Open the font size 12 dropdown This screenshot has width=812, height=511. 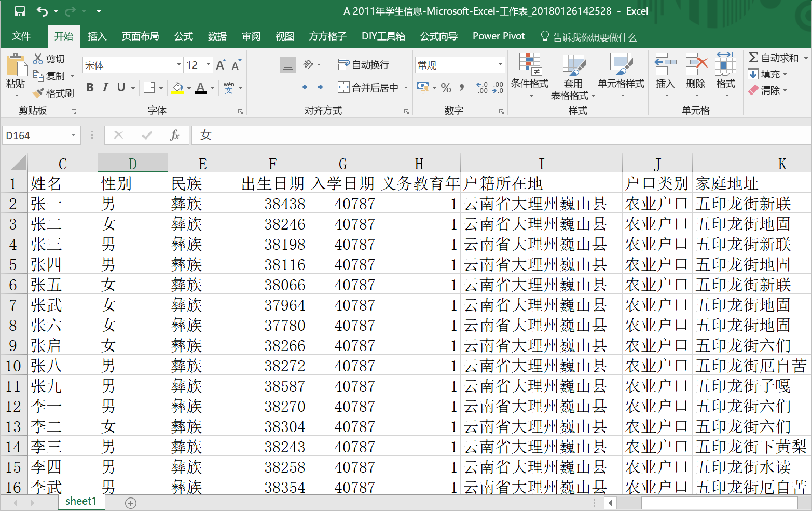[x=209, y=65]
